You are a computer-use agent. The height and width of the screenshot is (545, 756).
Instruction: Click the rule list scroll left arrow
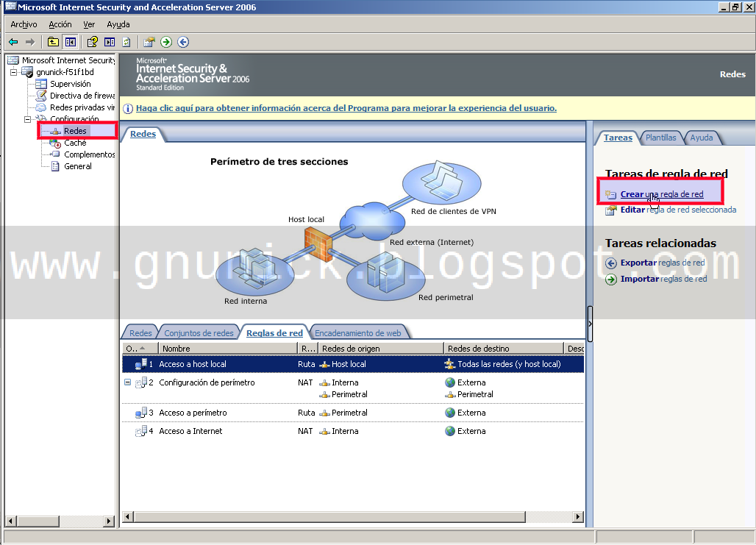coord(128,517)
